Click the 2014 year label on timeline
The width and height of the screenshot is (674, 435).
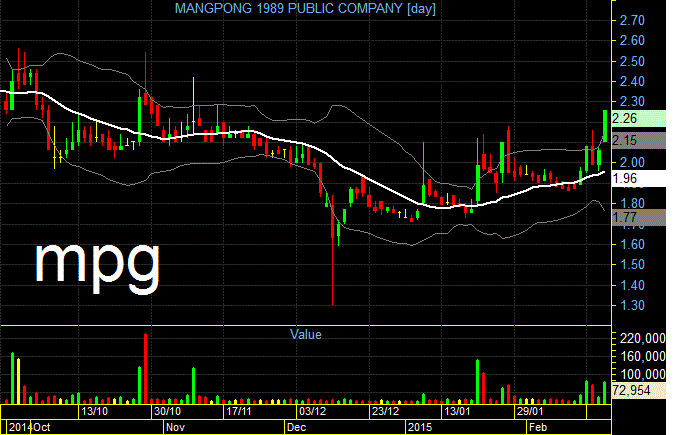[20, 427]
